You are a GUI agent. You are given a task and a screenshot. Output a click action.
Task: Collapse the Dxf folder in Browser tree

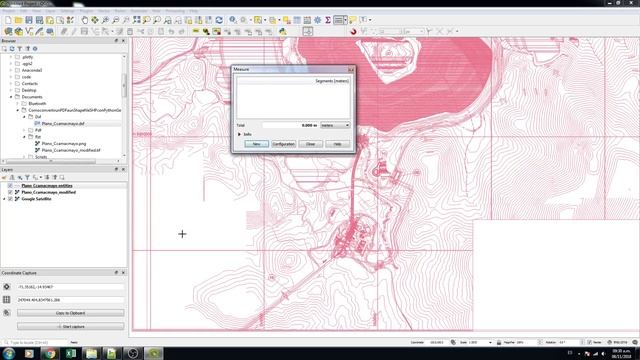pyautogui.click(x=24, y=117)
